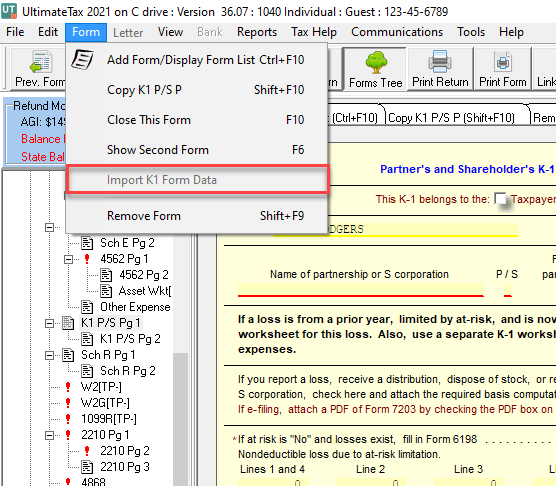The height and width of the screenshot is (486, 556).
Task: Click the form list icon in menu
Action: click(x=83, y=60)
